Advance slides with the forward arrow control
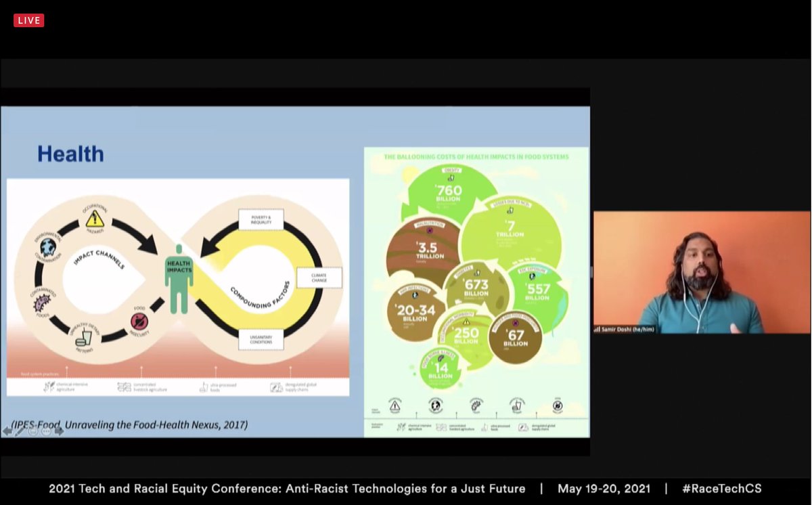 [60, 431]
